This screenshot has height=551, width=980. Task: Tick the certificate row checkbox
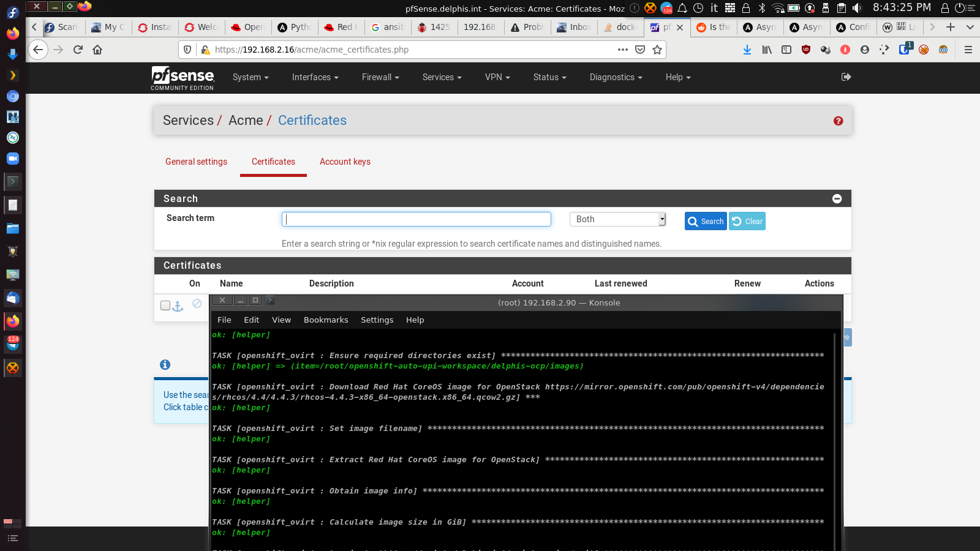[165, 305]
